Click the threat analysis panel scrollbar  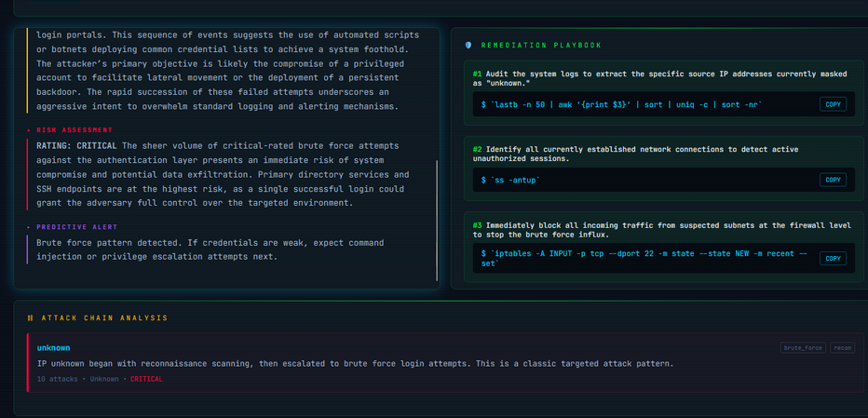[x=437, y=220]
